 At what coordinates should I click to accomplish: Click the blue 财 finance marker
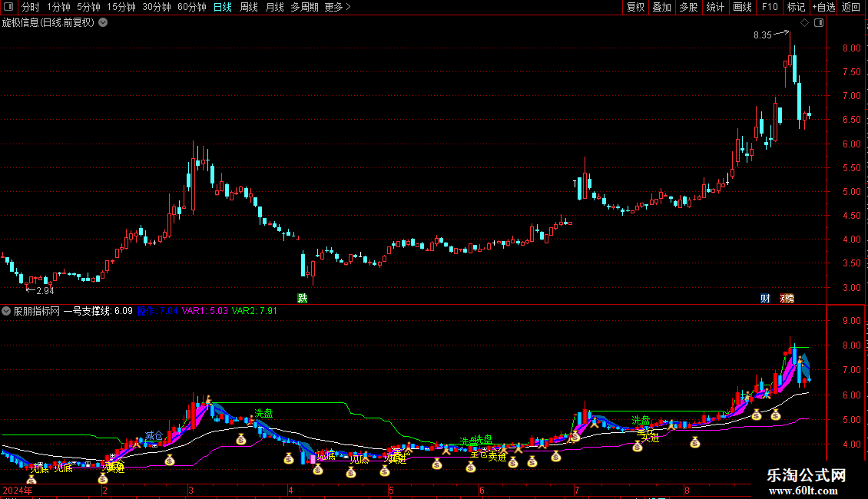point(765,298)
